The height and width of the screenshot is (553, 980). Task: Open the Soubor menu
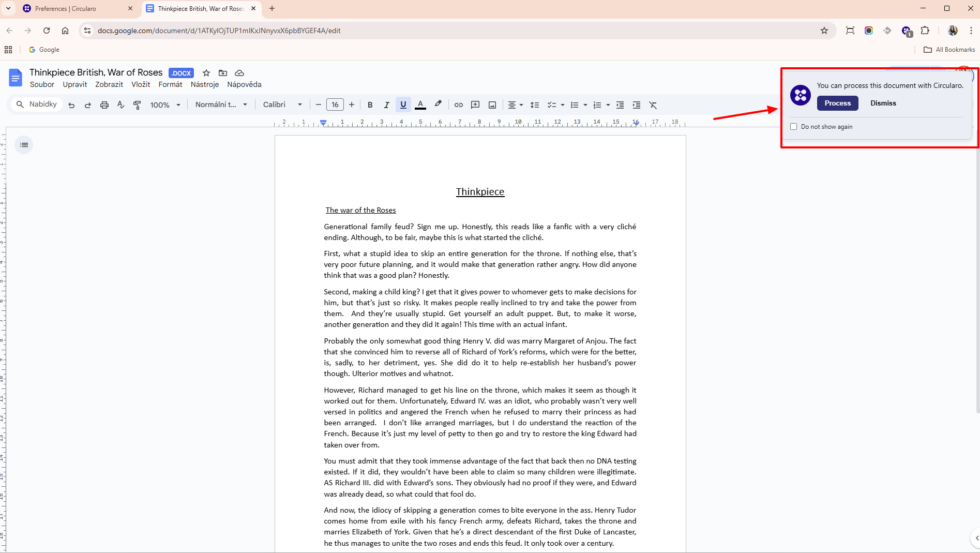[x=42, y=84]
